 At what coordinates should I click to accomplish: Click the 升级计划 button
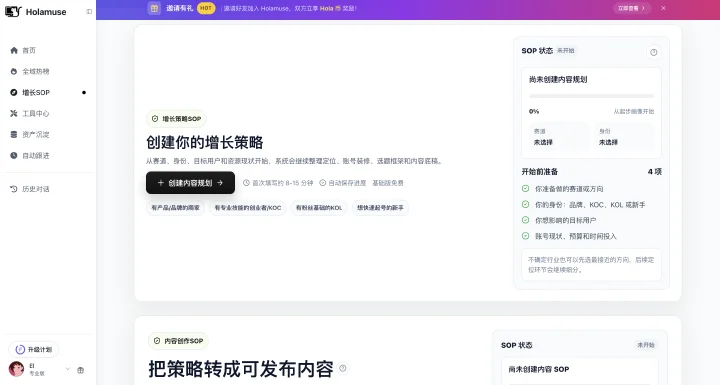(34, 350)
